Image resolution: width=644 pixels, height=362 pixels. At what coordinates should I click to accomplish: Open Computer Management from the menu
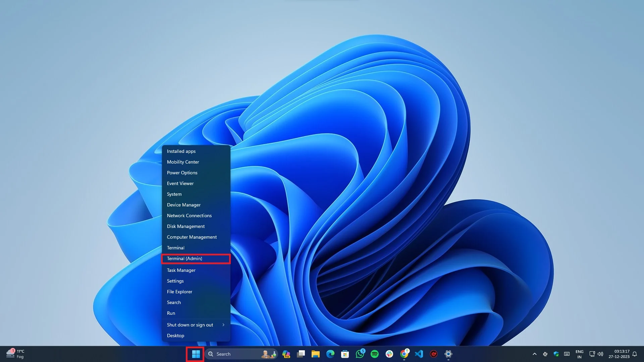tap(196, 237)
